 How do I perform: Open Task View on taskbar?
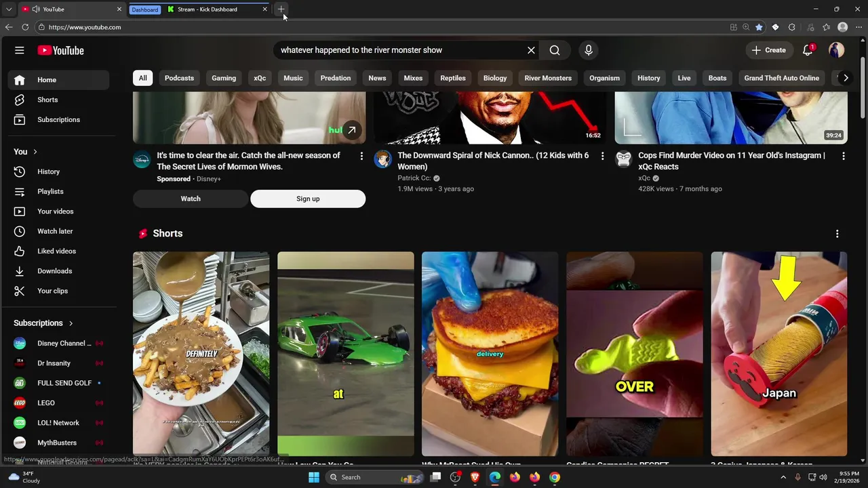point(435,477)
